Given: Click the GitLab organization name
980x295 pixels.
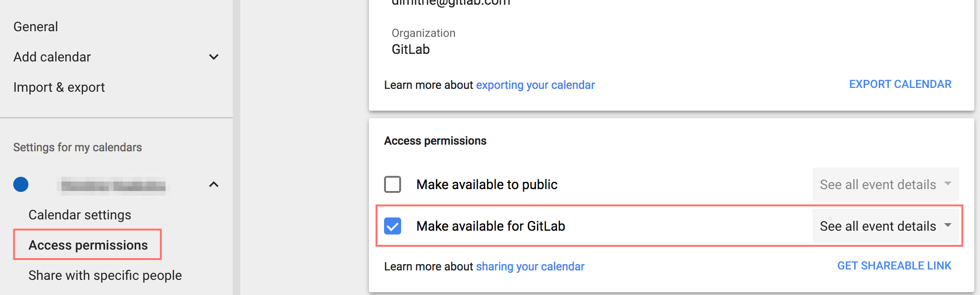Looking at the screenshot, I should 410,49.
